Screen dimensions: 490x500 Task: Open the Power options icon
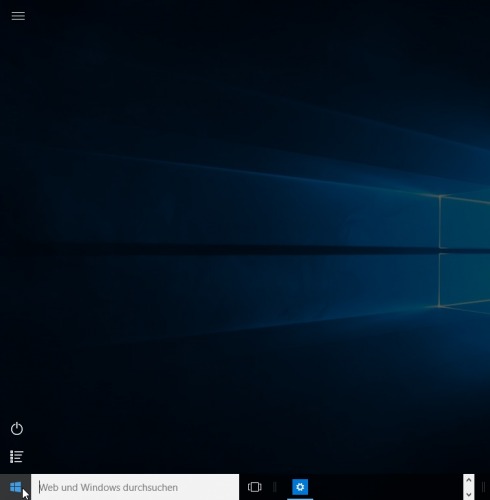pos(17,429)
